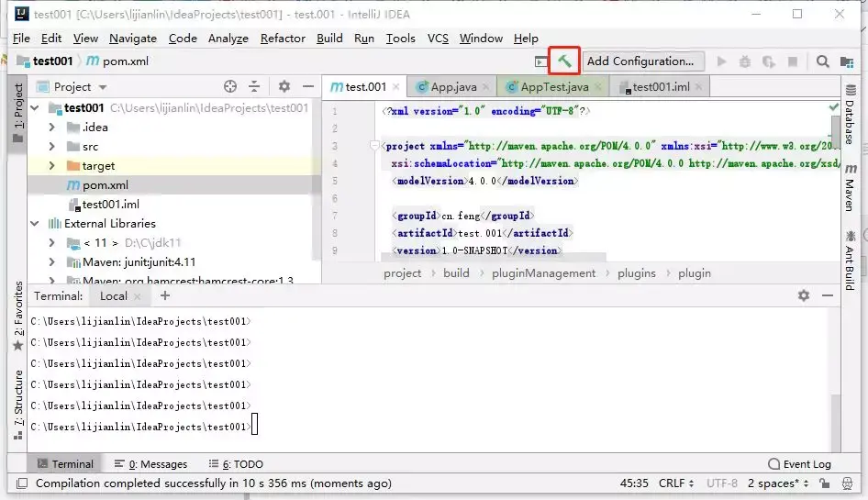Hide the Project panel with the minus icon
Viewport: 868px width, 500px height.
click(307, 86)
